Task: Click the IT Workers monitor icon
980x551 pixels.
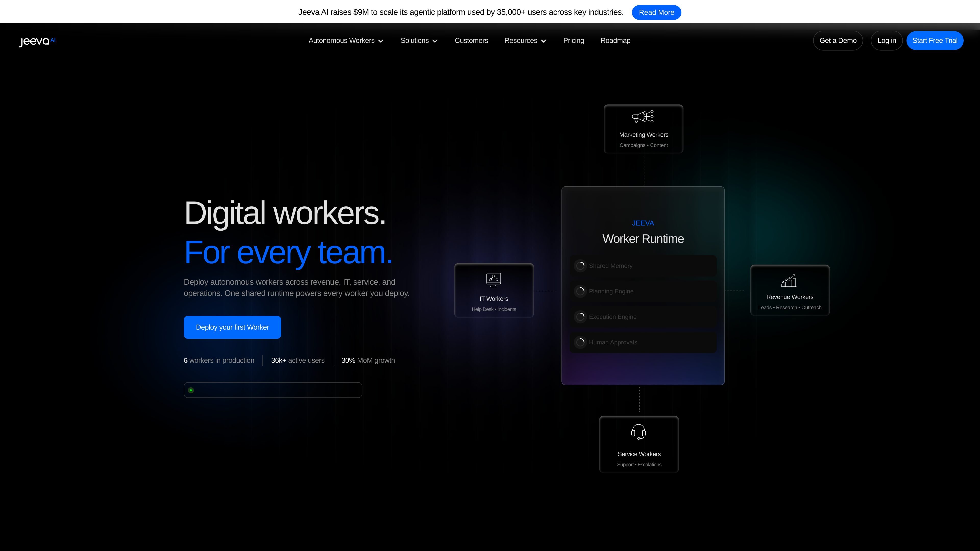Action: pyautogui.click(x=493, y=280)
